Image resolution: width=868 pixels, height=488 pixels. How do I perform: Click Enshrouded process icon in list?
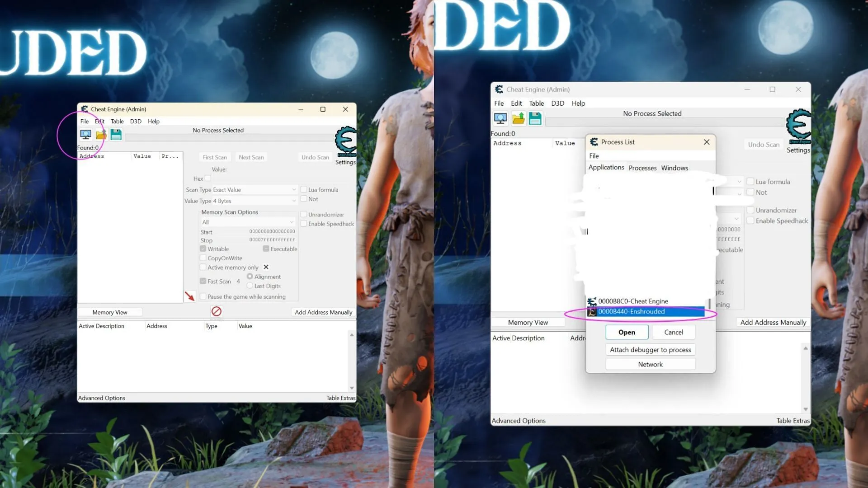click(x=592, y=312)
